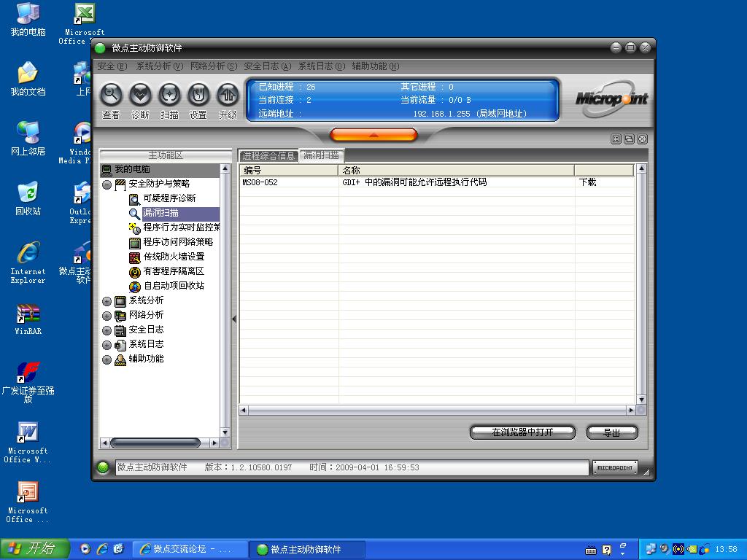Sort the table by 编号 column header
Viewport: 747px width, 560px height.
click(x=289, y=171)
